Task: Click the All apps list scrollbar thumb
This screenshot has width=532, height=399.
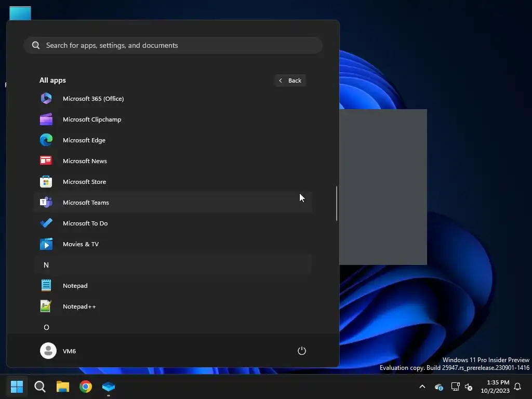Action: tap(337, 203)
